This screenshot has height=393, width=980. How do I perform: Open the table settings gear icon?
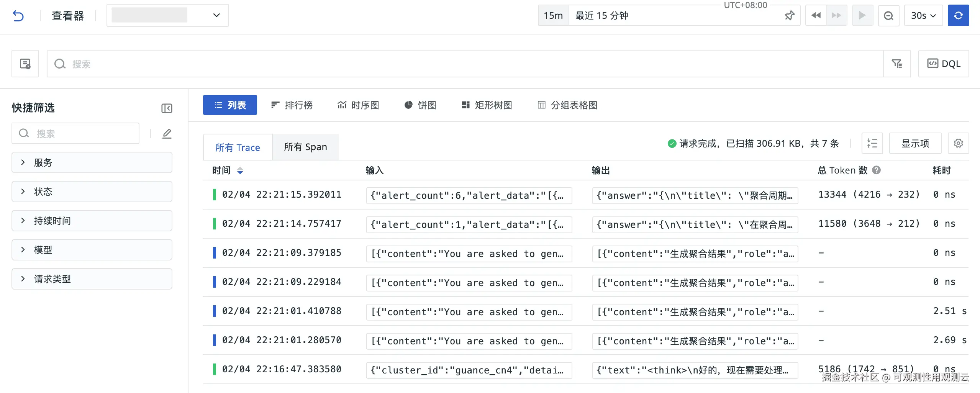[958, 143]
